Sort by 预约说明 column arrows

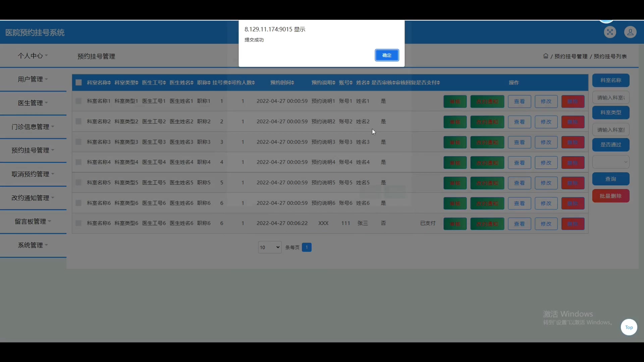[334, 82]
